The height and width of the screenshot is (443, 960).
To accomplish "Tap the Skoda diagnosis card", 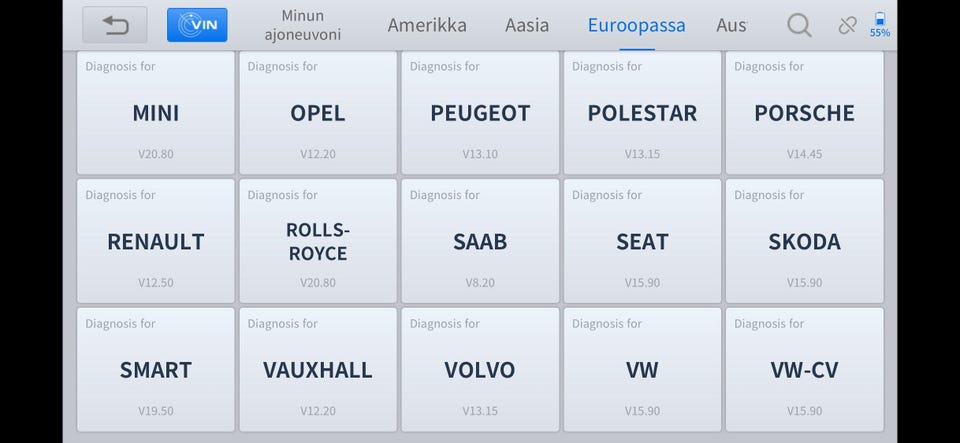I will (x=804, y=241).
